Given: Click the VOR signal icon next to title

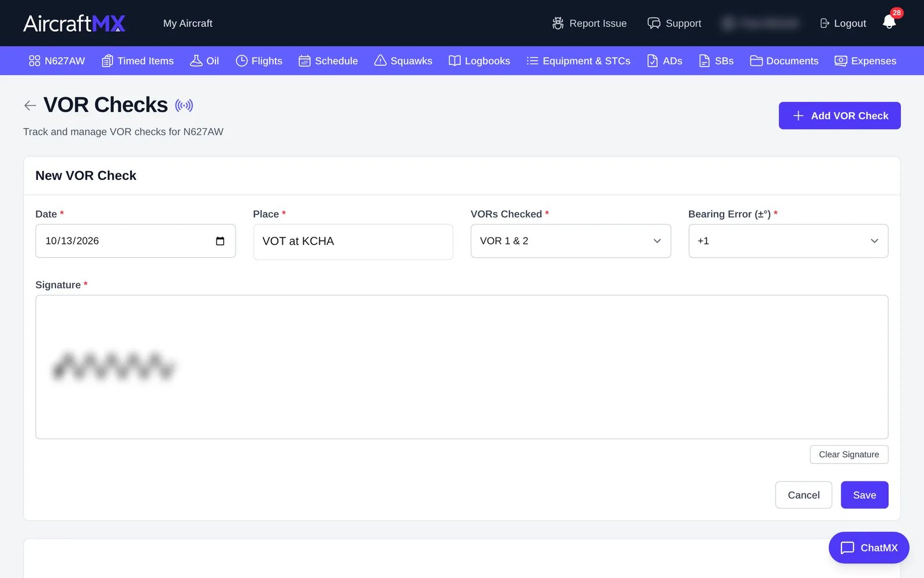Looking at the screenshot, I should [x=184, y=105].
